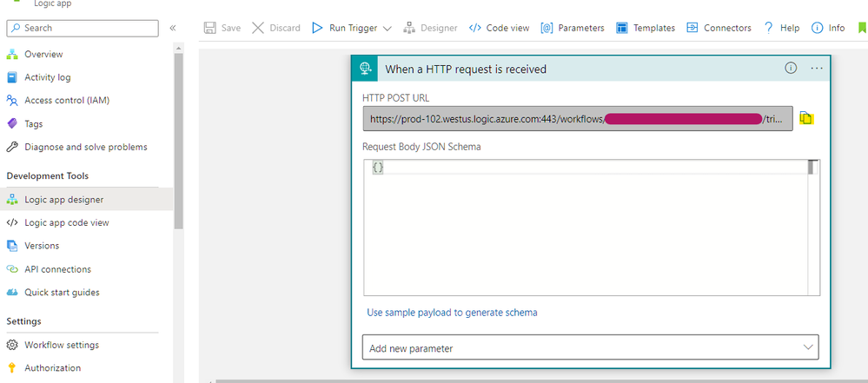Screen dimensions: 868x383
Task: Click the Authorization key icon
Action: point(12,368)
